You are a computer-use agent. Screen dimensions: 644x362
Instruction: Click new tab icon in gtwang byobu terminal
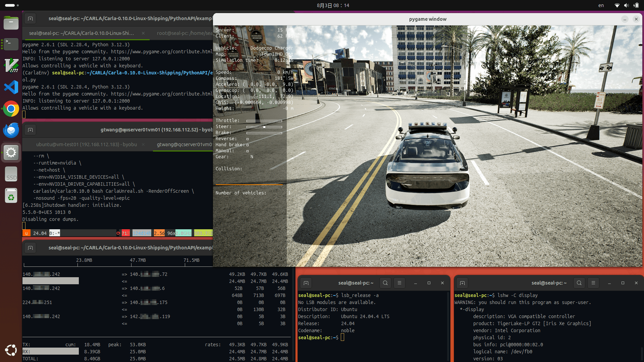[30, 130]
